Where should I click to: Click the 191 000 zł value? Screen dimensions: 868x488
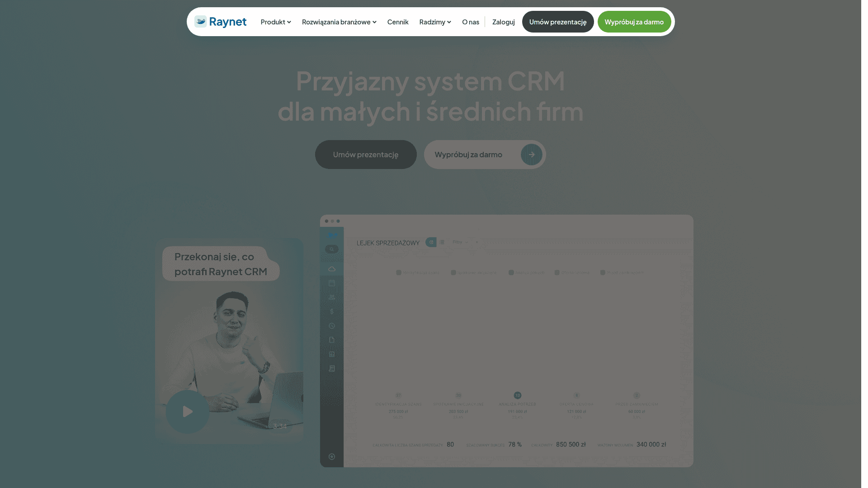point(518,412)
